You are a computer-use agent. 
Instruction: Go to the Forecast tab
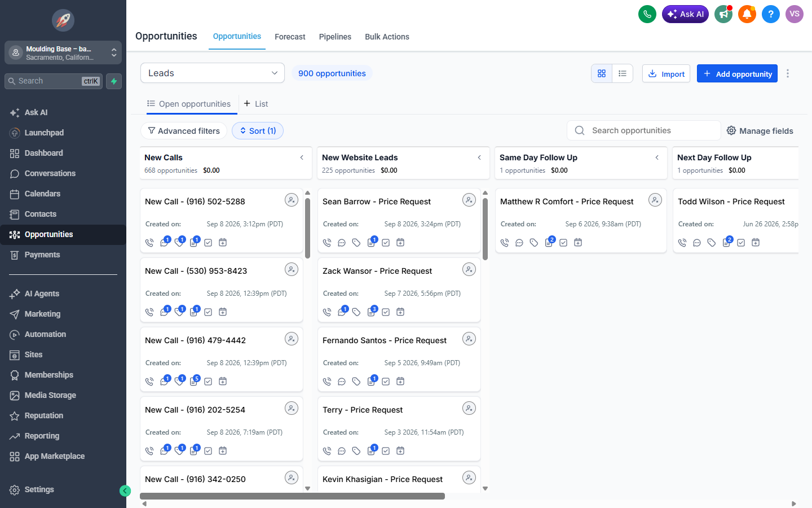coord(290,37)
